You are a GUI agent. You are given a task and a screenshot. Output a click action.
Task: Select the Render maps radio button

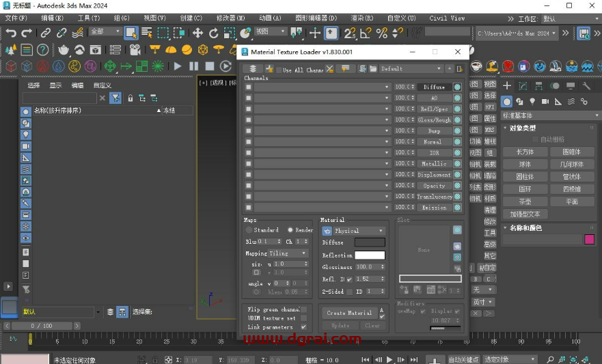290,230
